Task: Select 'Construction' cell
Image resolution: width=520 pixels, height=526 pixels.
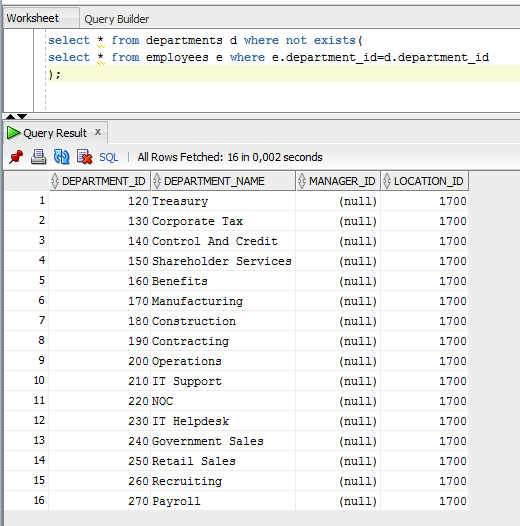Action: 223,321
